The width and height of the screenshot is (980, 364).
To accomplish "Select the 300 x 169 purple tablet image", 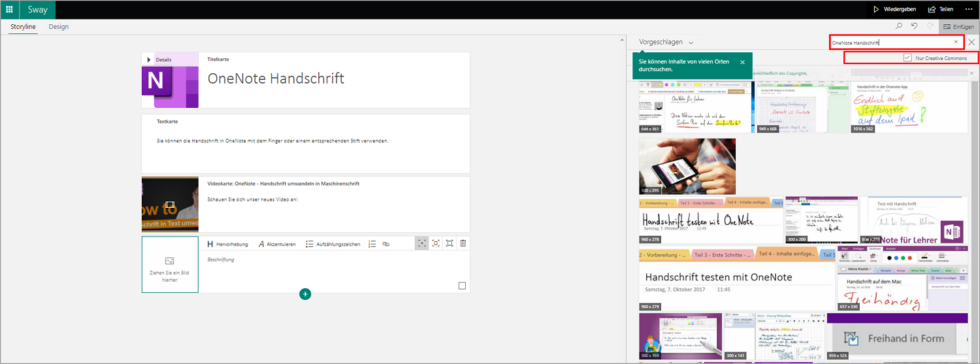I will [680, 336].
